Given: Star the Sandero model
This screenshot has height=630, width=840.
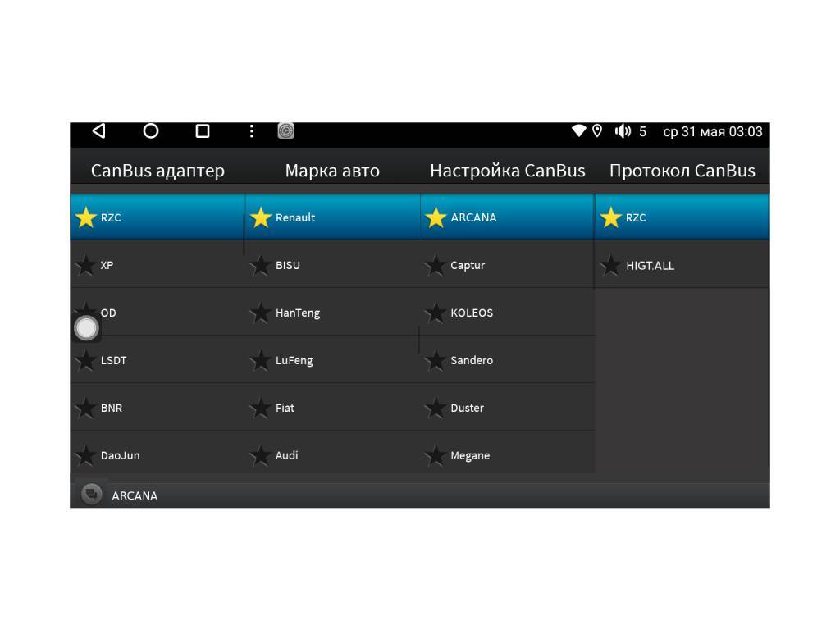Looking at the screenshot, I should (436, 361).
